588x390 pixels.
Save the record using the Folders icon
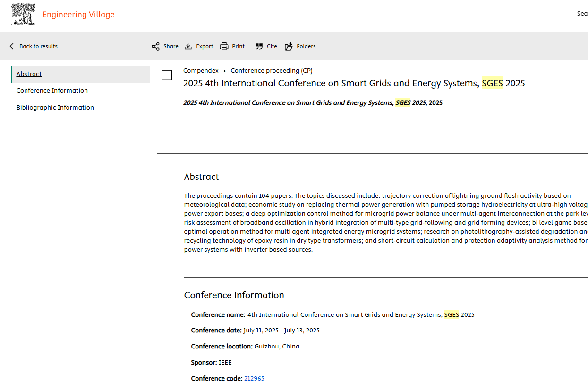point(289,46)
